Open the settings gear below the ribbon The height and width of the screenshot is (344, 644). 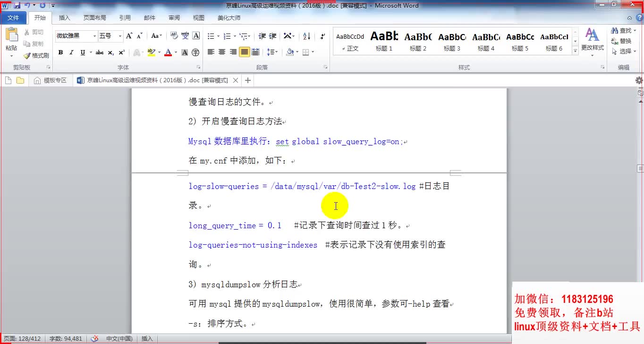click(639, 80)
